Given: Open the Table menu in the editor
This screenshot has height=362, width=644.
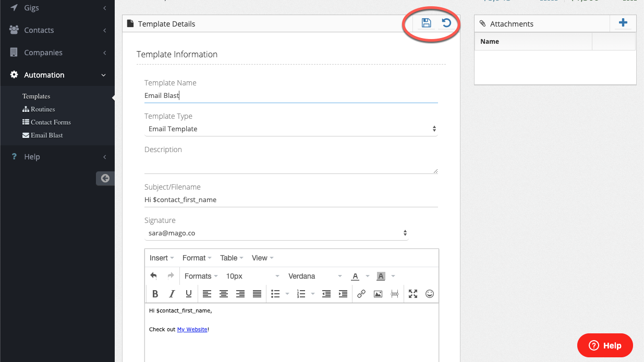Looking at the screenshot, I should (232, 258).
